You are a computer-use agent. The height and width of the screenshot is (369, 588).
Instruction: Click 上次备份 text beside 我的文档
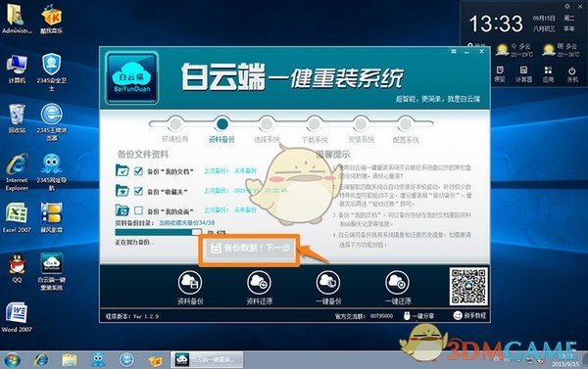click(x=230, y=171)
